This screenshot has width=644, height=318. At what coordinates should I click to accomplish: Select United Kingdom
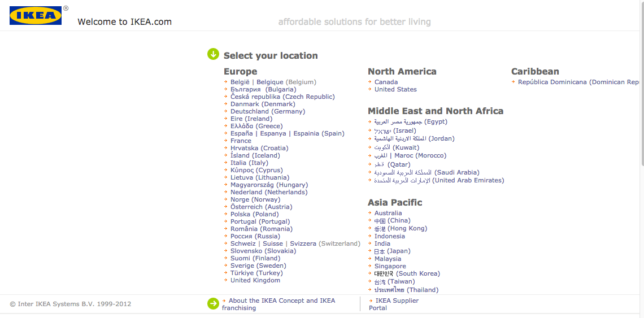255,281
